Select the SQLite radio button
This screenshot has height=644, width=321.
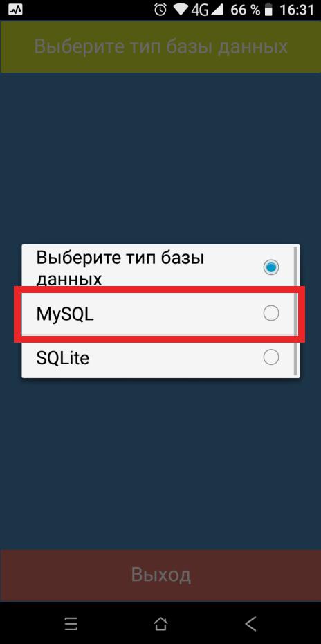point(271,357)
